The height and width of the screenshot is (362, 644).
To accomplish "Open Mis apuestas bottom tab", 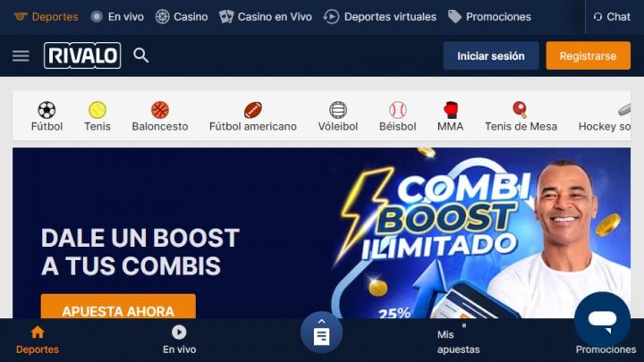I will [458, 341].
